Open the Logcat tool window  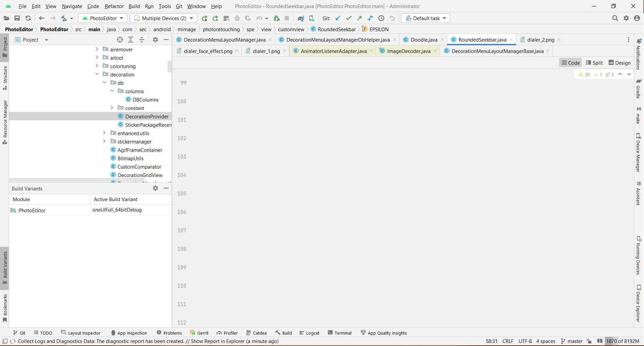[309, 333]
